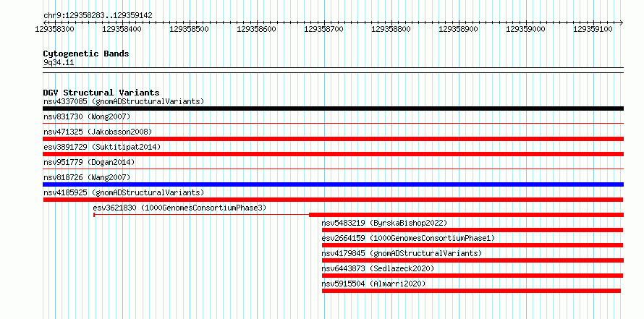The width and height of the screenshot is (644, 319).
Task: Click ruler position 129358500
Action: click(x=190, y=29)
